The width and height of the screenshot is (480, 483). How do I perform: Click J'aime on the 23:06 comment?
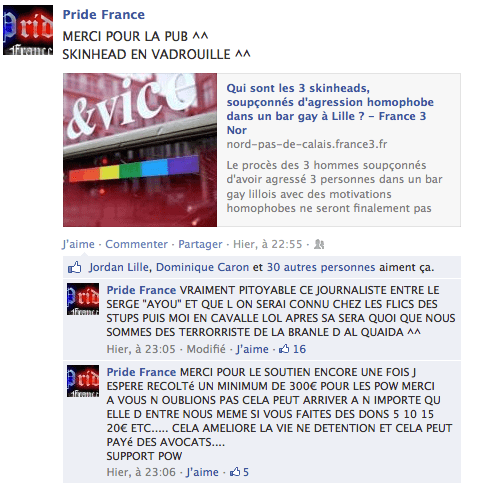[202, 472]
